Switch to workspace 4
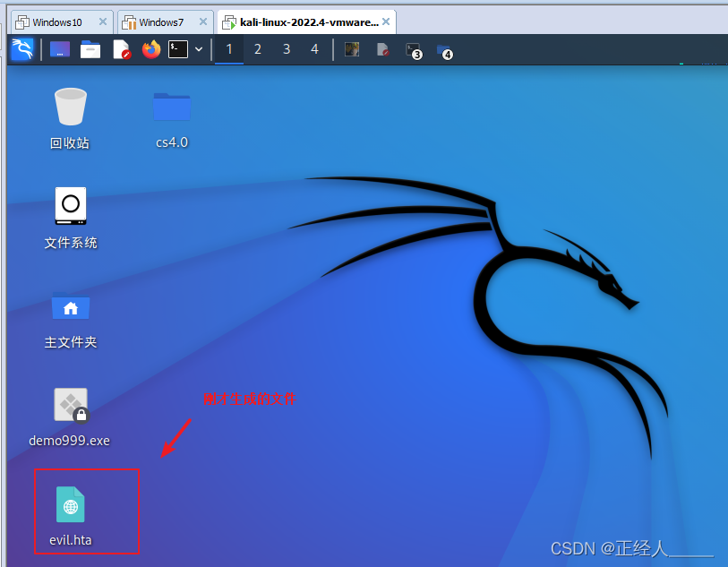This screenshot has width=728, height=567. pyautogui.click(x=315, y=48)
